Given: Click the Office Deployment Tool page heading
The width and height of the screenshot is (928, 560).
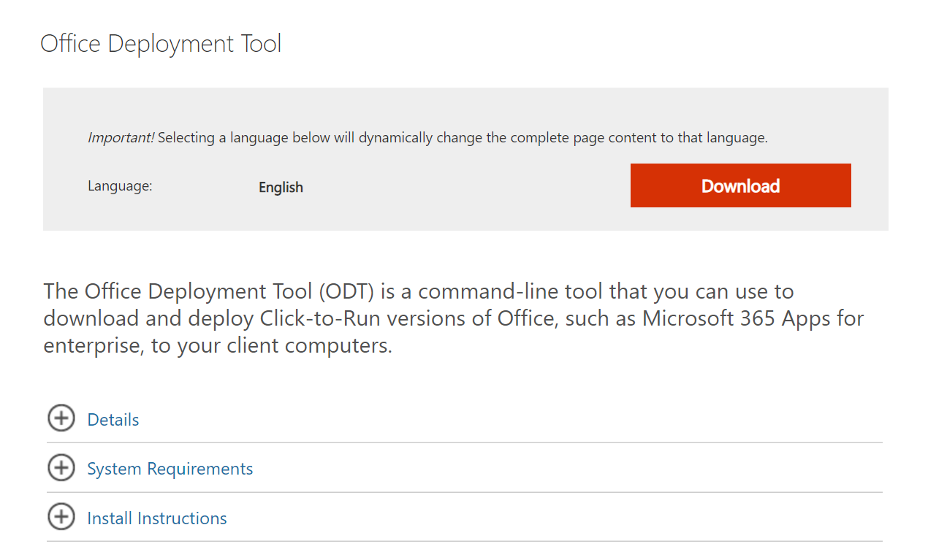Looking at the screenshot, I should pos(161,44).
